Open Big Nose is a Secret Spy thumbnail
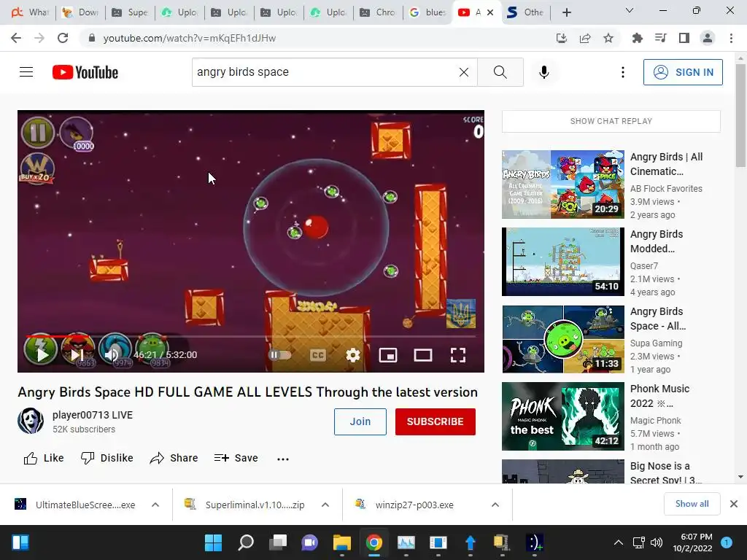Screen dimensions: 747x560 [563, 472]
